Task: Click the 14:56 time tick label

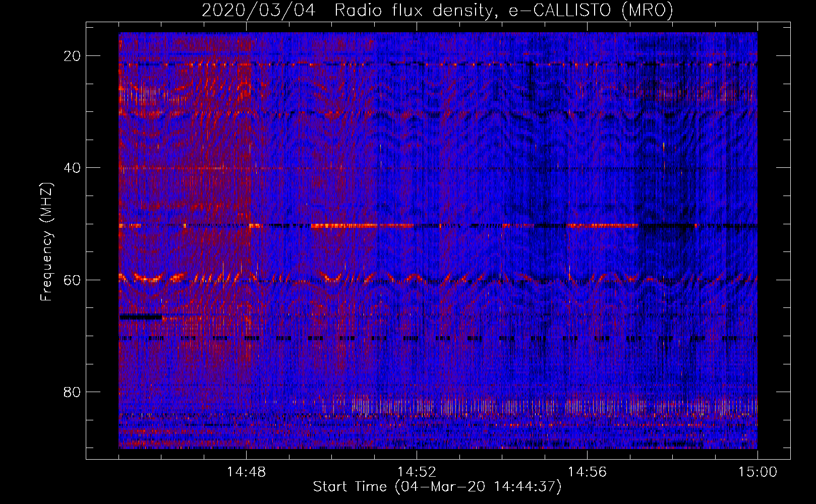Action: [x=587, y=472]
